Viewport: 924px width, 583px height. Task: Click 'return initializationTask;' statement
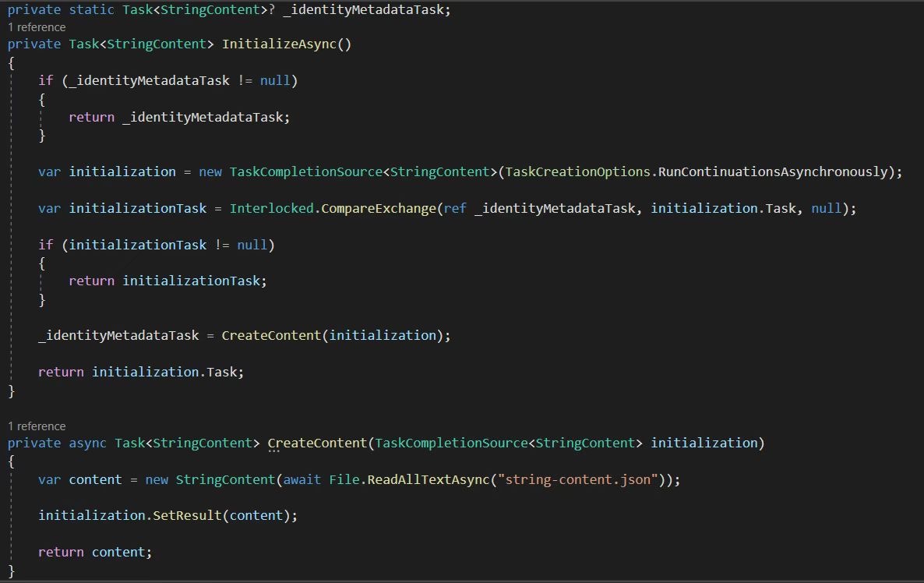[x=168, y=281]
